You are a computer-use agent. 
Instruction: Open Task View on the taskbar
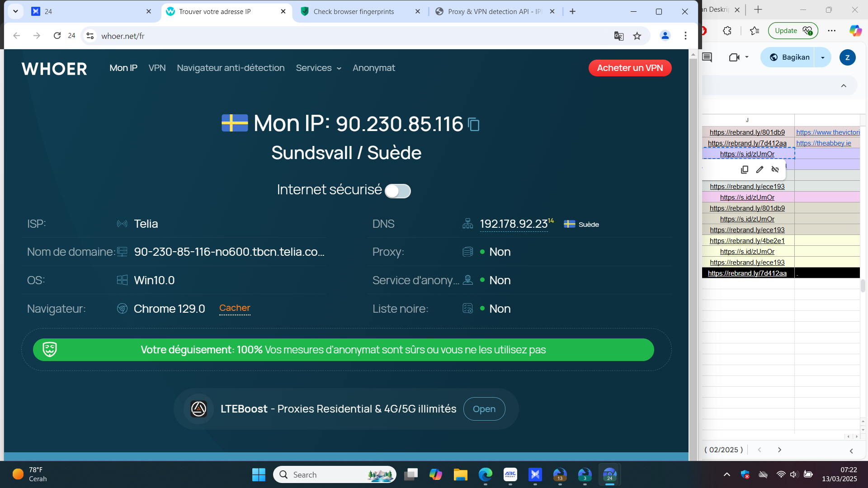point(411,475)
